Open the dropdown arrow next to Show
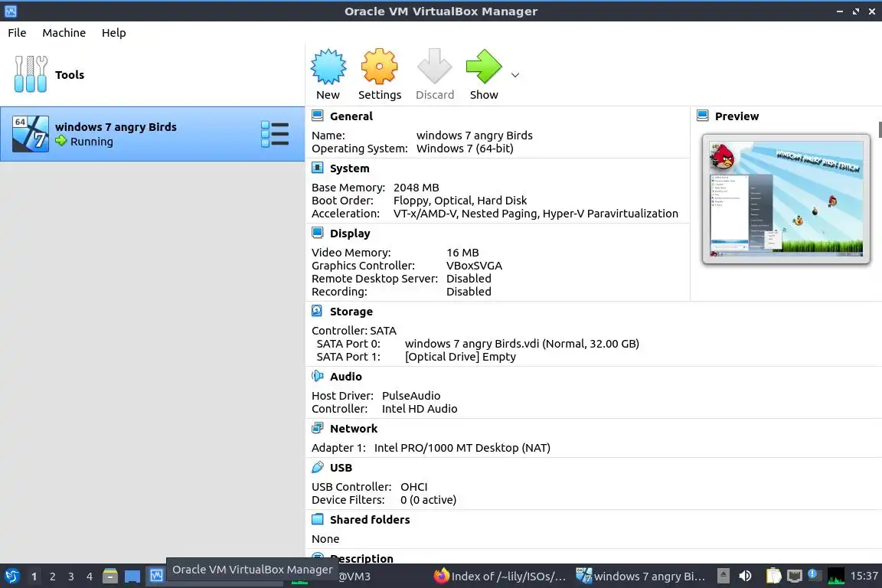Viewport: 882px width, 588px height. tap(514, 75)
